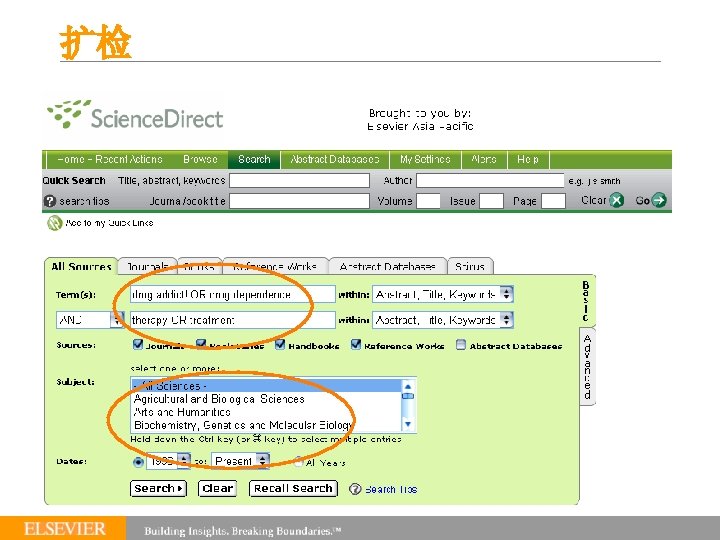Click the Issue input field
Screen dimensions: 720x540
(x=491, y=201)
